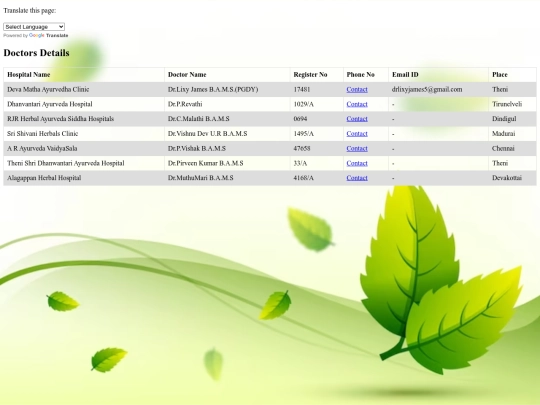This screenshot has height=405, width=540.
Task: Click register number 17481
Action: coord(302,89)
